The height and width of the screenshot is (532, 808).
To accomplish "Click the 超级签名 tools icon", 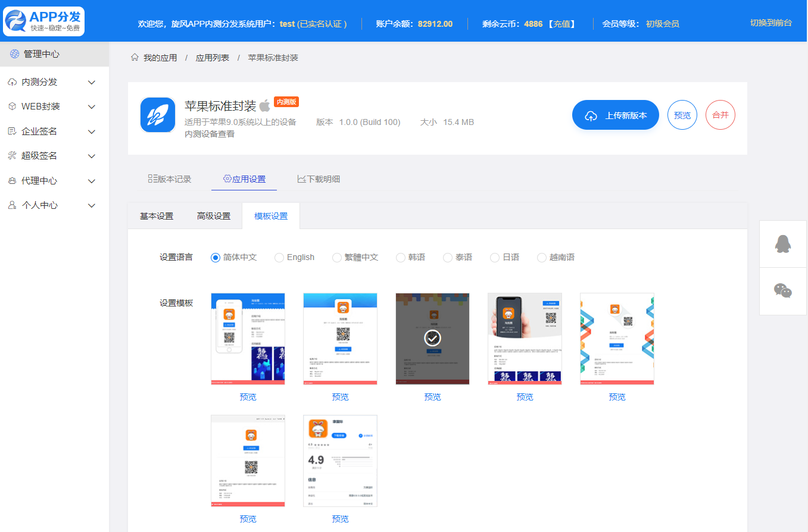I will (x=12, y=156).
